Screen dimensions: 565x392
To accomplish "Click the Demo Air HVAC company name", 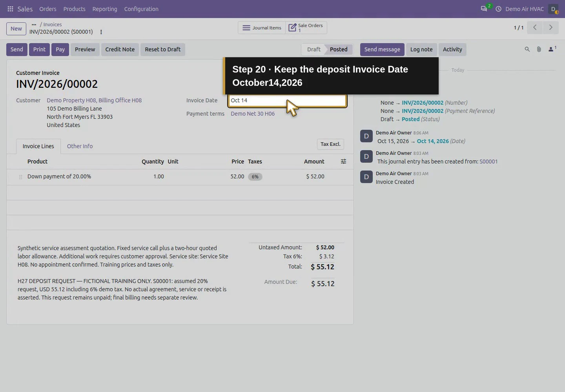I will coord(525,9).
